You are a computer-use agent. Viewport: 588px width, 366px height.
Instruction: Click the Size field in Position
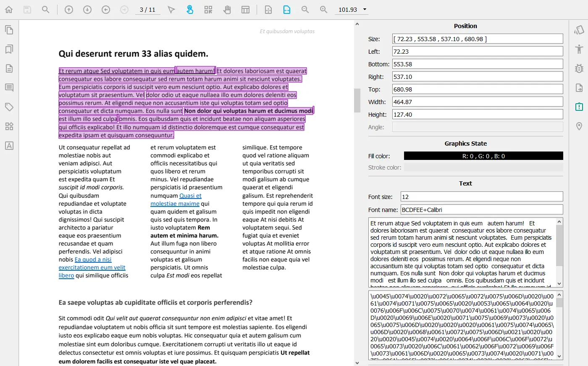(x=478, y=39)
